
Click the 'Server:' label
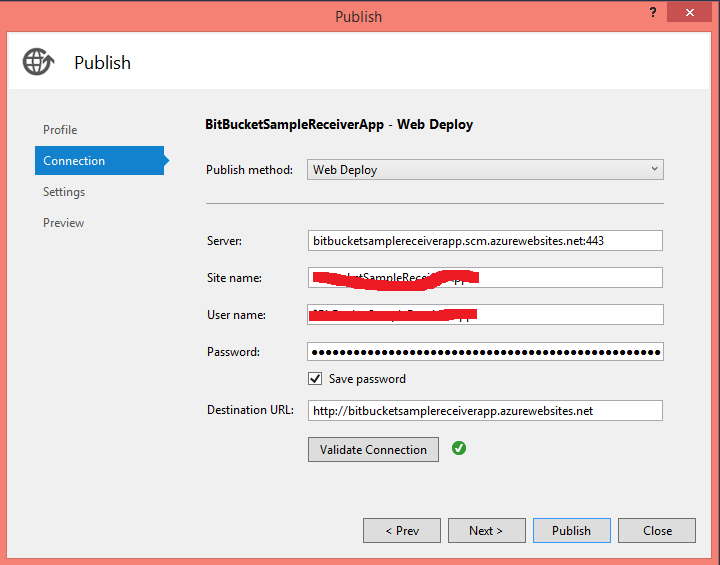pyautogui.click(x=224, y=241)
